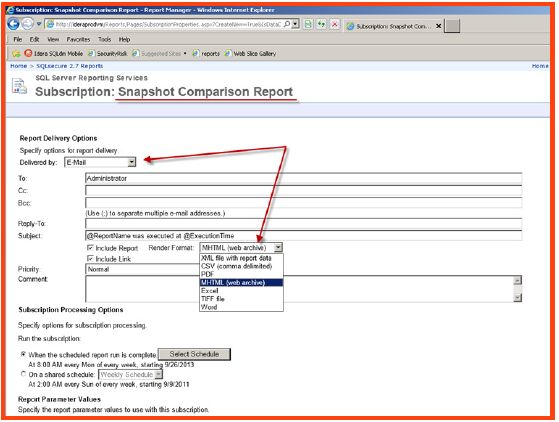Open the Idera SQLdm Mobile favorite
The image size is (559, 422).
tap(54, 53)
